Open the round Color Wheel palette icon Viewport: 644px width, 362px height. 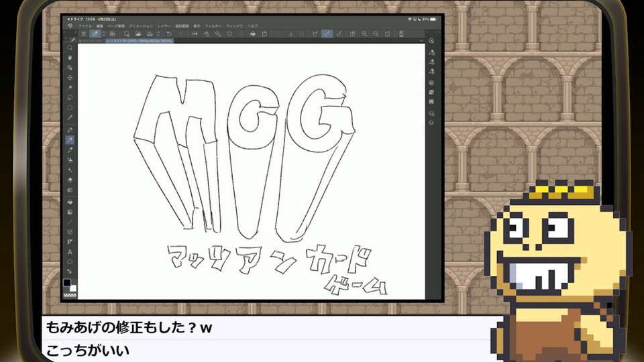click(431, 83)
